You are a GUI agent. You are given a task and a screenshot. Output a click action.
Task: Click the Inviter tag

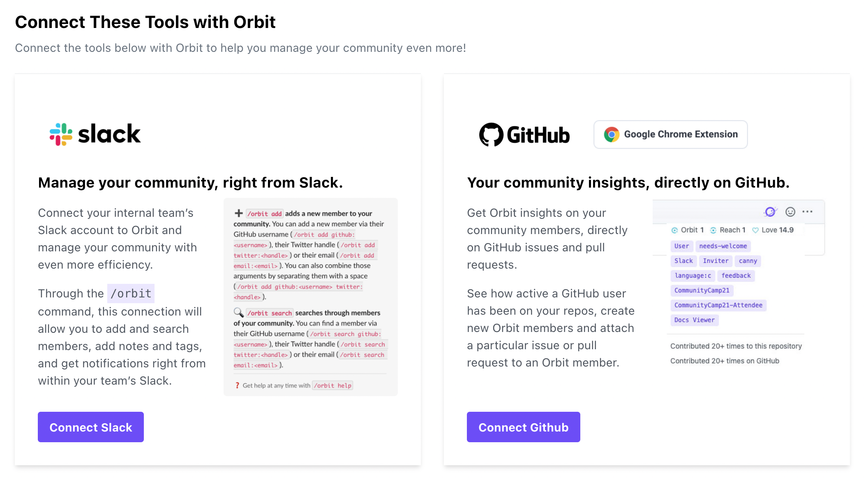click(716, 261)
